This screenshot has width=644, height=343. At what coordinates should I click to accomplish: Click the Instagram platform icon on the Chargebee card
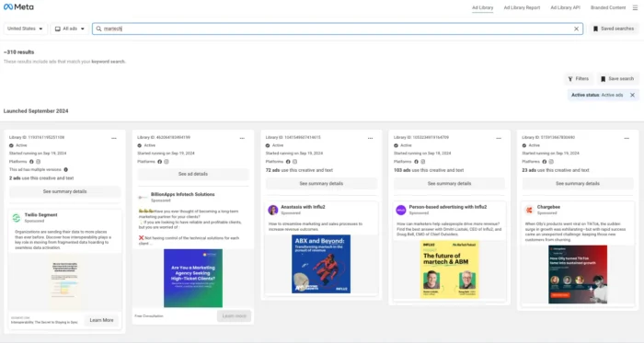click(x=551, y=162)
